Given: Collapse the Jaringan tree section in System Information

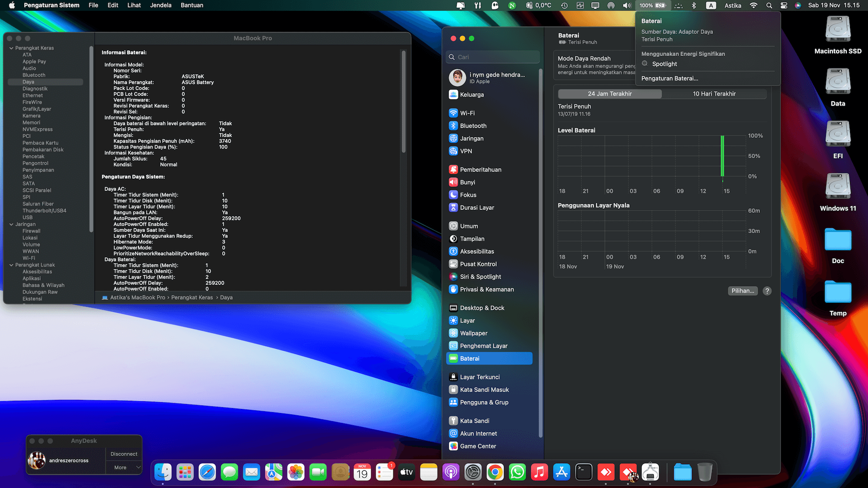Looking at the screenshot, I should [x=11, y=224].
